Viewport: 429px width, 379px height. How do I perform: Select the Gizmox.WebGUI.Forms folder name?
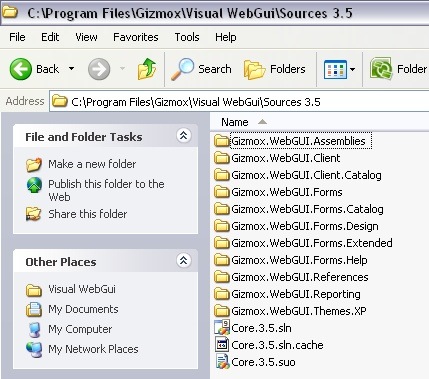(x=287, y=192)
